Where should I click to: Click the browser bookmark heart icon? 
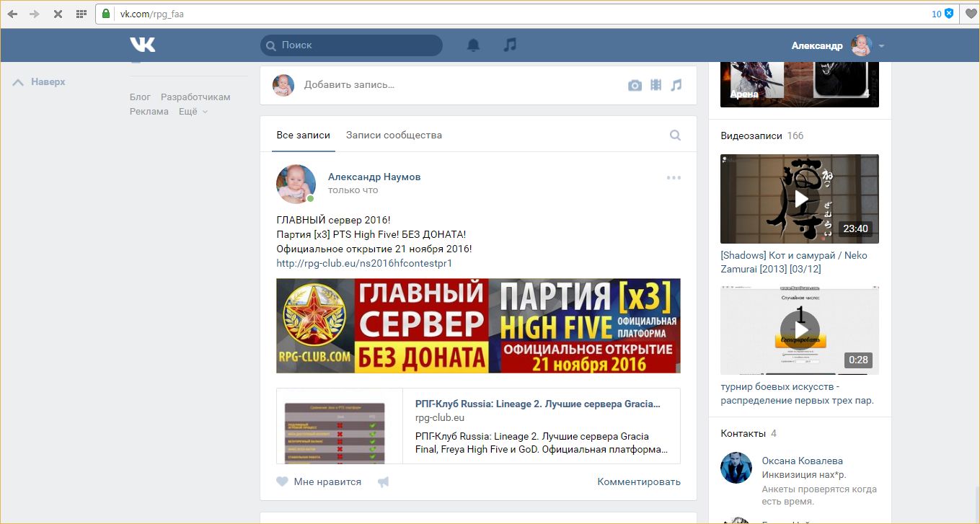(970, 14)
